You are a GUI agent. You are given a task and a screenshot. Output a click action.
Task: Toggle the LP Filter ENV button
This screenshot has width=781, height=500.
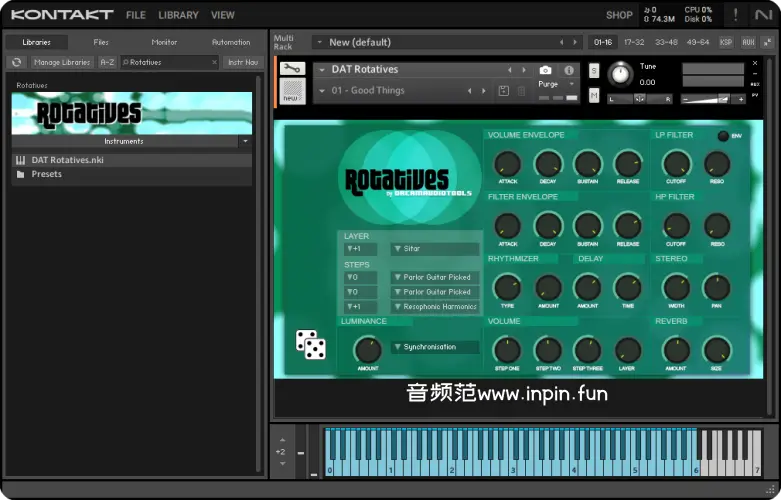click(723, 136)
